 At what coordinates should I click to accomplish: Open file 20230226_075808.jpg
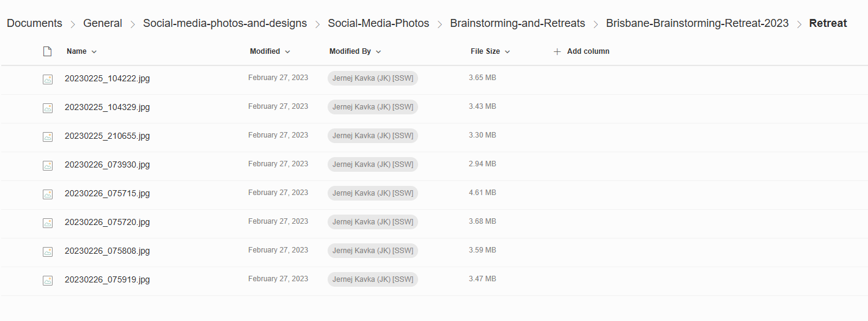(x=107, y=251)
